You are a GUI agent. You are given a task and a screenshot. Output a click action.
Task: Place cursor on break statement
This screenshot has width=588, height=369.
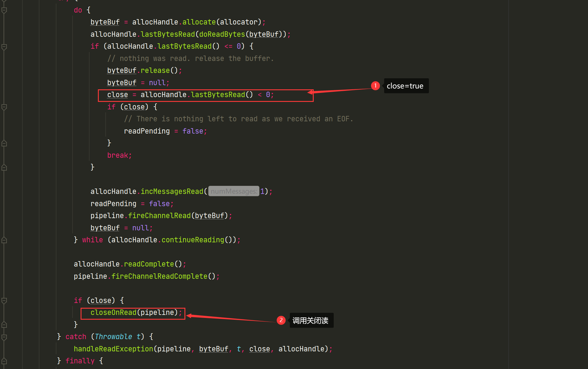point(118,155)
